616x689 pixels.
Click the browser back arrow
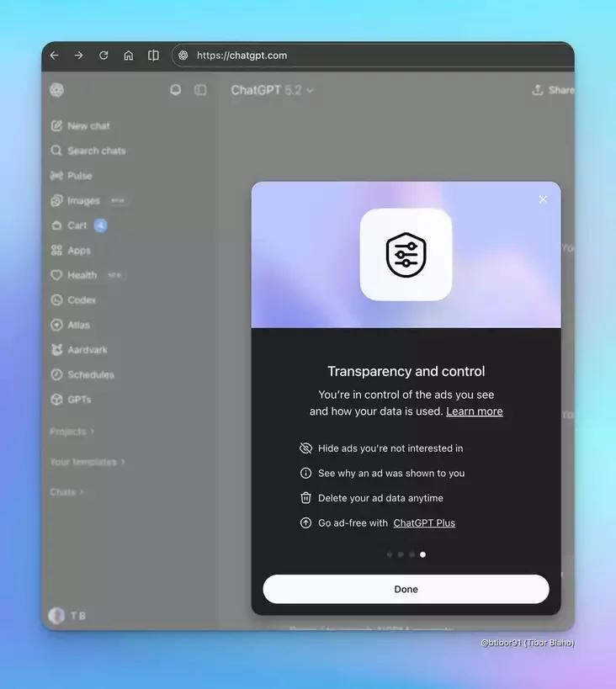click(x=54, y=56)
